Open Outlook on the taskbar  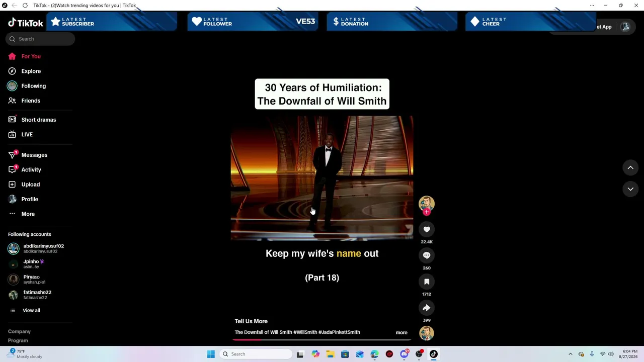pos(360,354)
